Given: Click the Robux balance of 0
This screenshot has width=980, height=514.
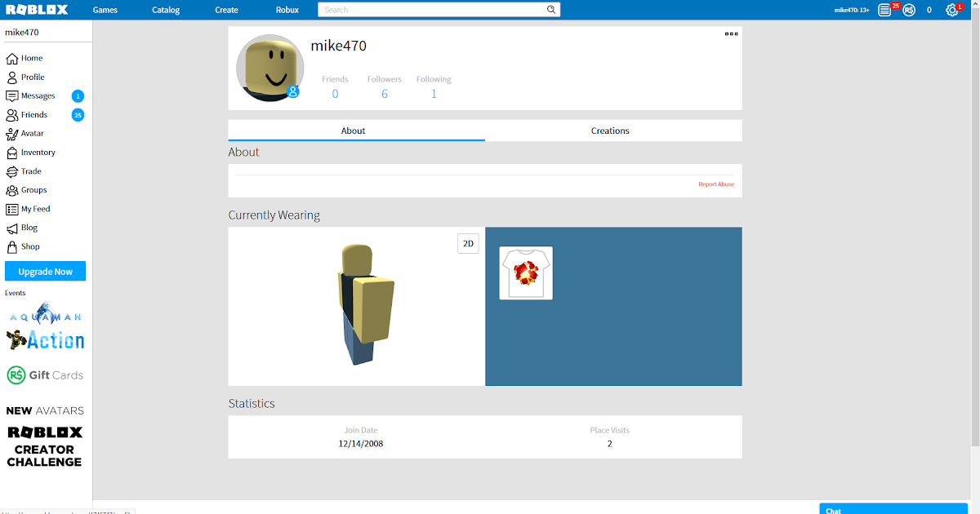Looking at the screenshot, I should (929, 10).
